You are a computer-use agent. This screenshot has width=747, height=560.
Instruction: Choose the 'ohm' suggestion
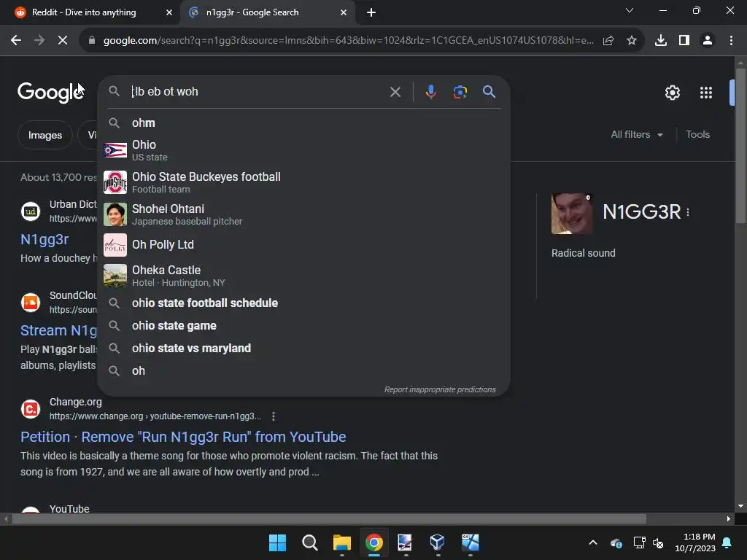click(x=303, y=122)
